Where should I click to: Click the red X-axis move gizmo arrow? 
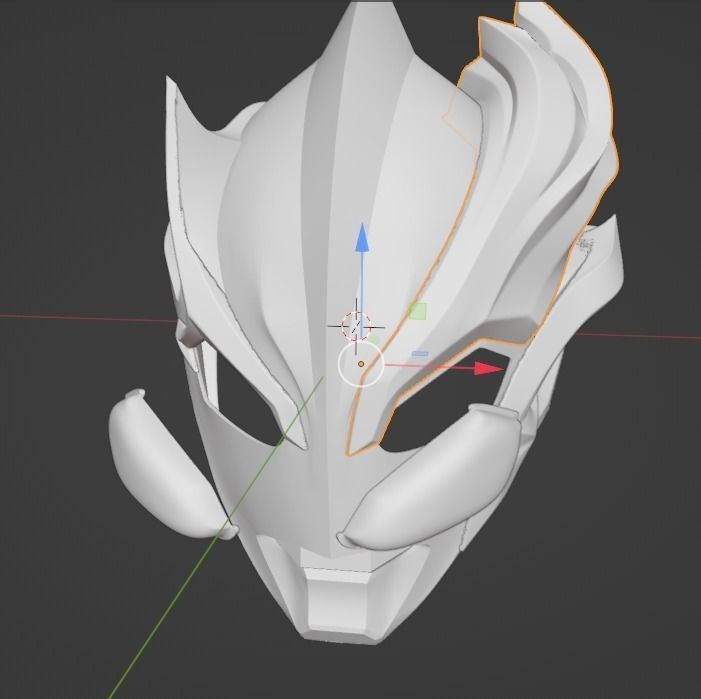coord(489,369)
